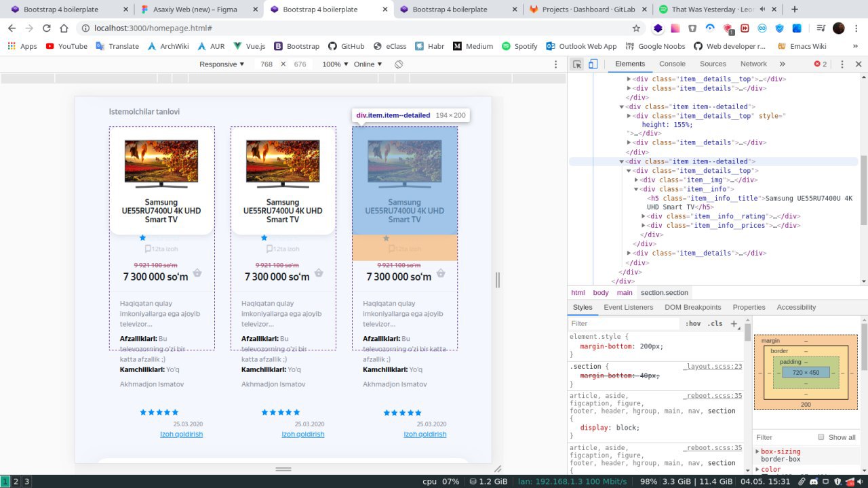The width and height of the screenshot is (868, 488).
Task: Expand the item__img div node
Action: click(x=637, y=180)
